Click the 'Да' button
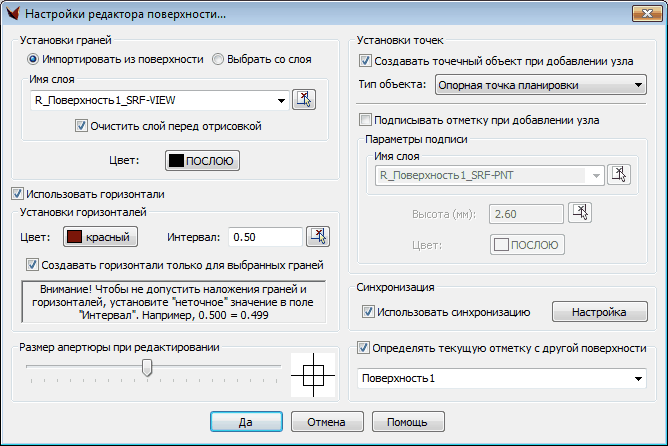 (x=246, y=422)
